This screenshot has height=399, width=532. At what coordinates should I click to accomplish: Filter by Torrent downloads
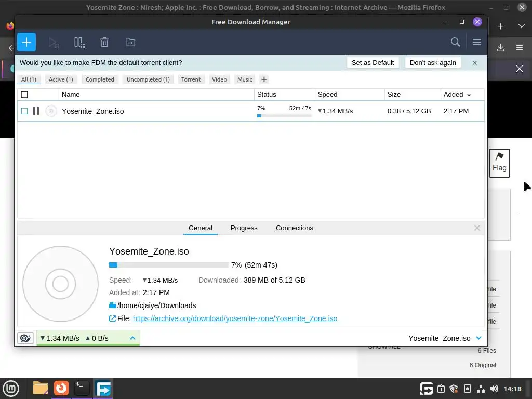(191, 79)
